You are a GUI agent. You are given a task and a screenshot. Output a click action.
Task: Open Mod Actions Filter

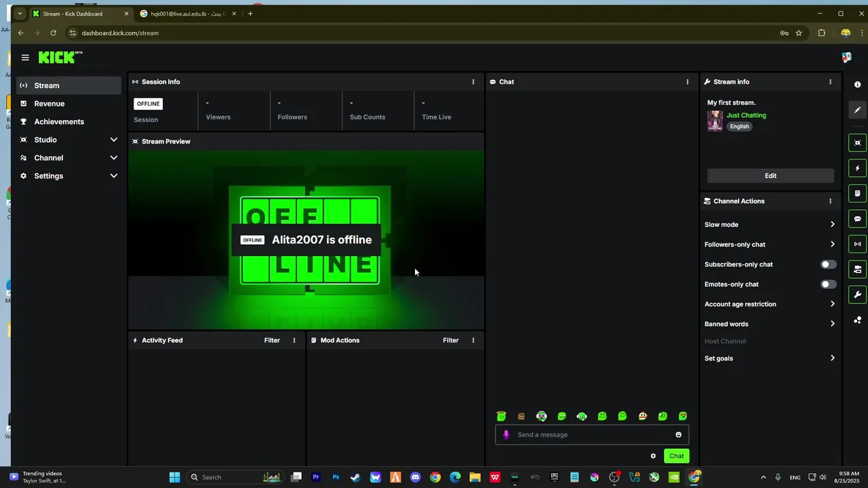(x=451, y=340)
